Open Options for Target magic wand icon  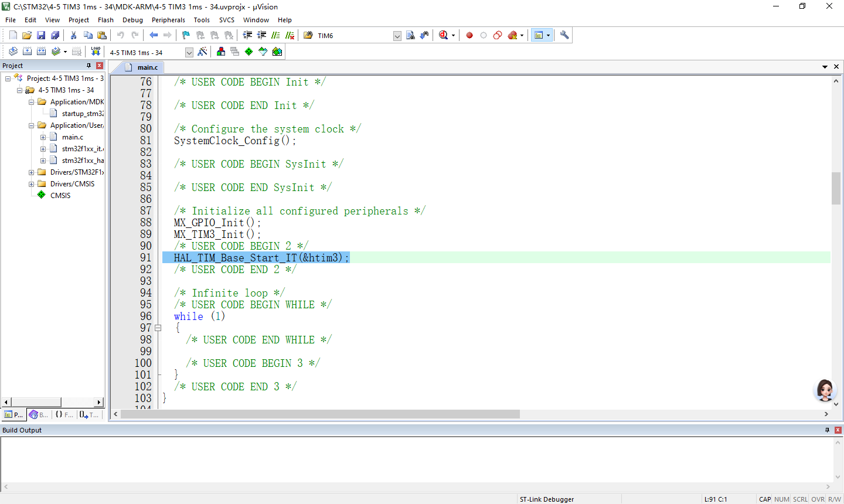tap(202, 52)
